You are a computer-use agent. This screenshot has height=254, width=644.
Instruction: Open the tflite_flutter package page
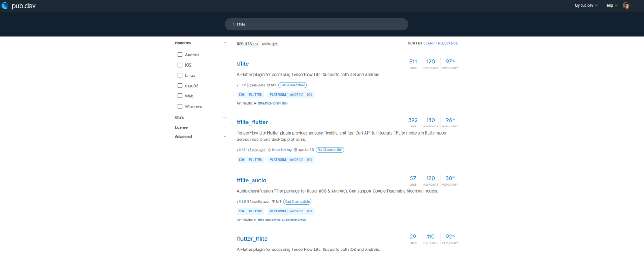[253, 122]
